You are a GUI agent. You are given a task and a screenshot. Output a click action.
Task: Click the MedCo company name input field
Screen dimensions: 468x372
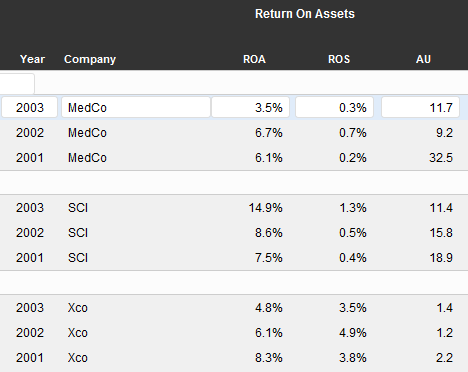pyautogui.click(x=136, y=107)
